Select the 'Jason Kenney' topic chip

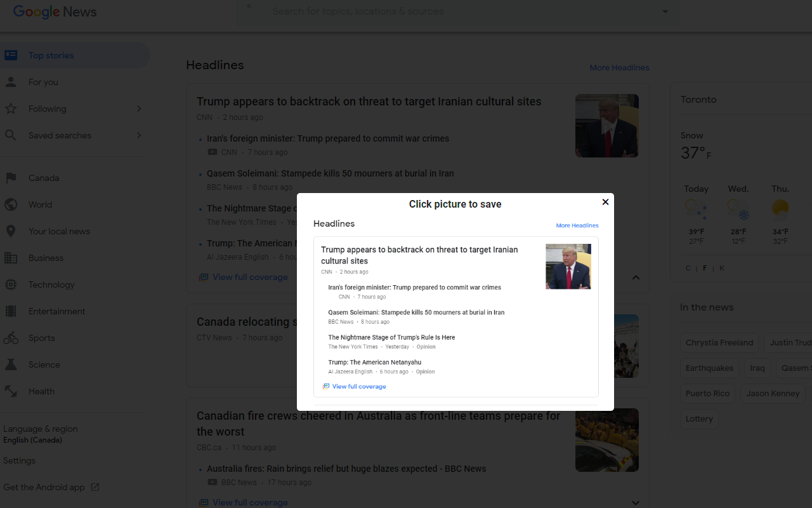773,393
